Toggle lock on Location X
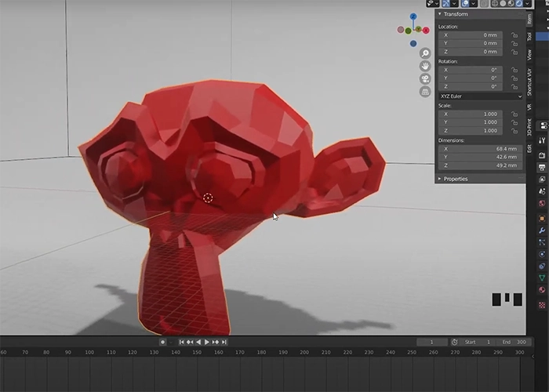The width and height of the screenshot is (549, 392). pyautogui.click(x=514, y=35)
